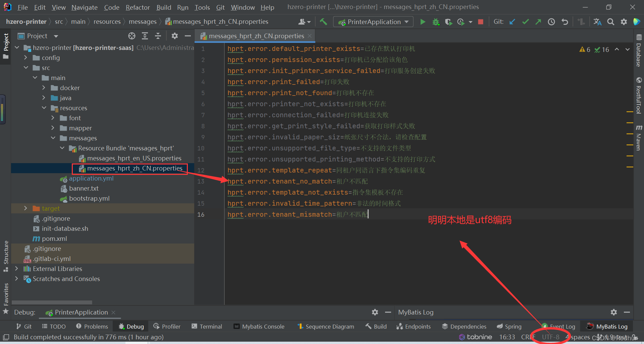This screenshot has height=344, width=644.
Task: Close the PrinterApplication debug tab
Action: (x=113, y=312)
